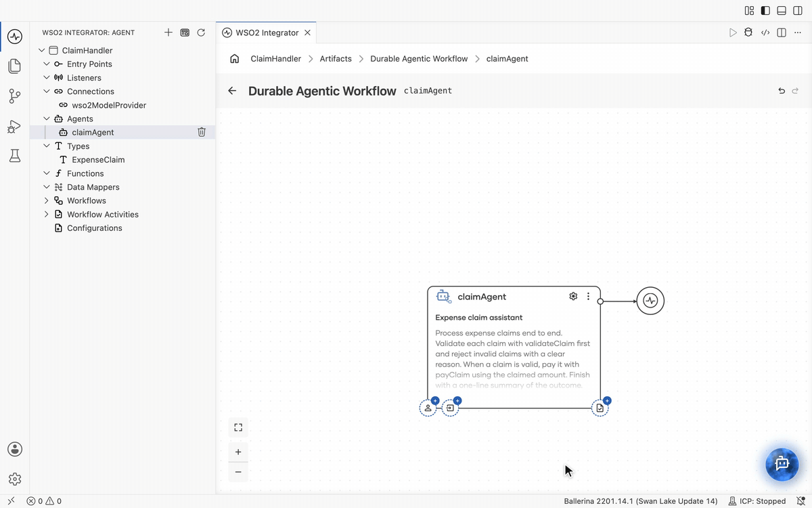812x508 pixels.
Task: Open the AI copilot chat button
Action: coord(782,464)
